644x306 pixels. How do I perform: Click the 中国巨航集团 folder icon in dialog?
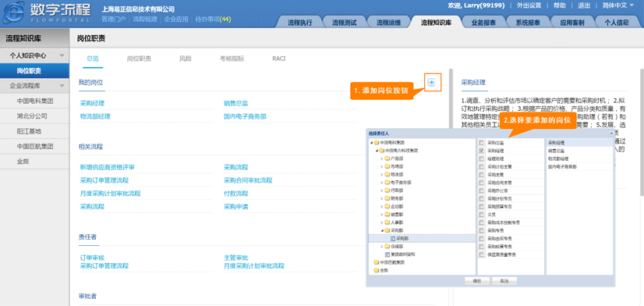(x=376, y=262)
